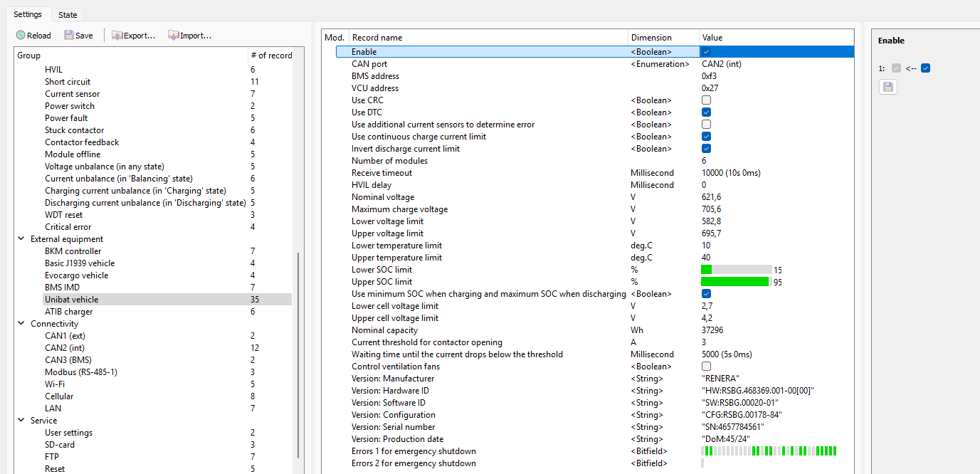This screenshot has width=980, height=474.
Task: Click the Dimension column header
Action: (x=663, y=38)
